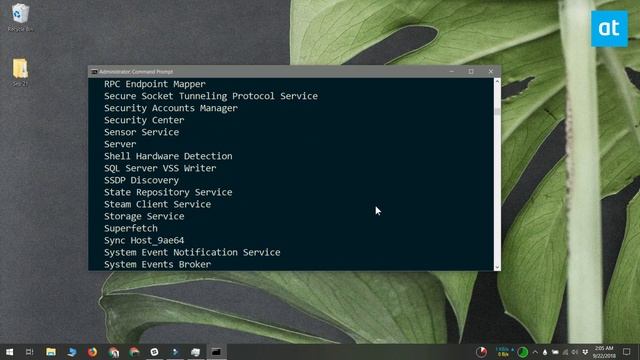Open Chrome with the profile badge
The image size is (640, 360).
click(x=114, y=352)
